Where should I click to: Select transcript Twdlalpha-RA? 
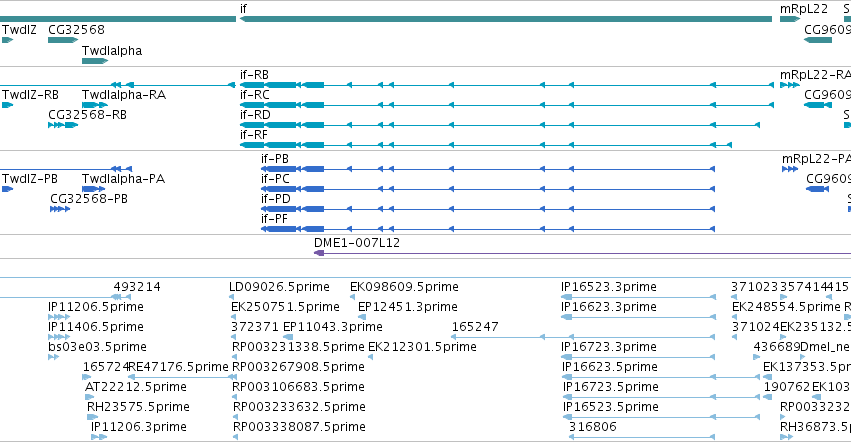click(95, 105)
